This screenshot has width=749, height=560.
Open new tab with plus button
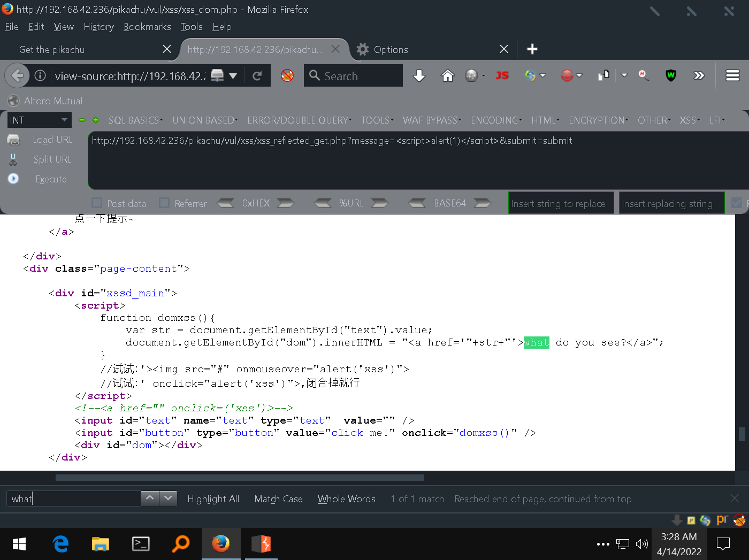[x=532, y=49]
